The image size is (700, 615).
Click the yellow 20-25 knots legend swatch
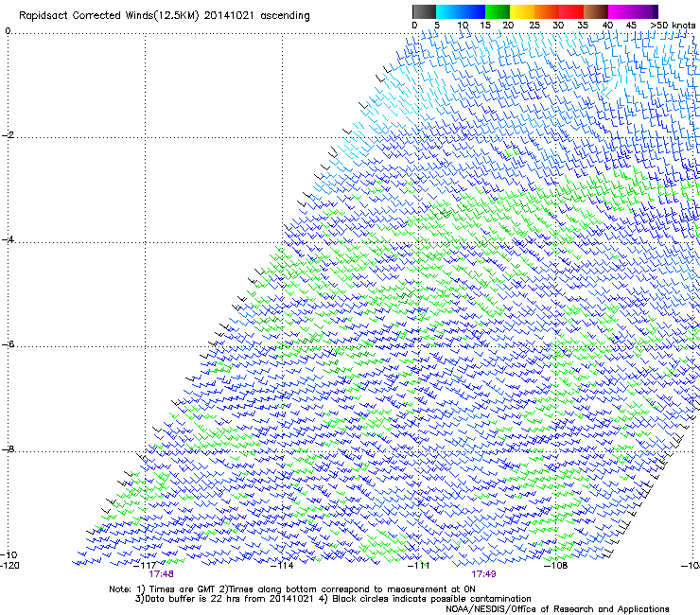pos(522,11)
